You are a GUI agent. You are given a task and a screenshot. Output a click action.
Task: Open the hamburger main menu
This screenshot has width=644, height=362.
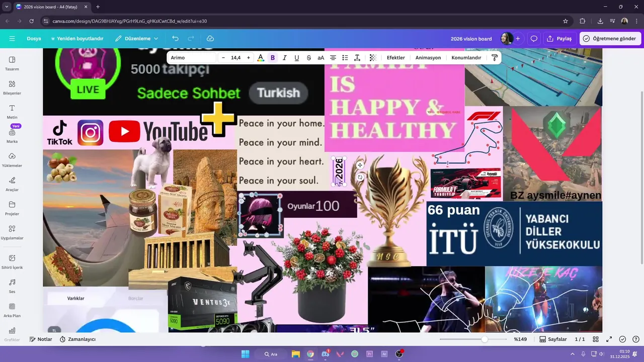tap(12, 39)
